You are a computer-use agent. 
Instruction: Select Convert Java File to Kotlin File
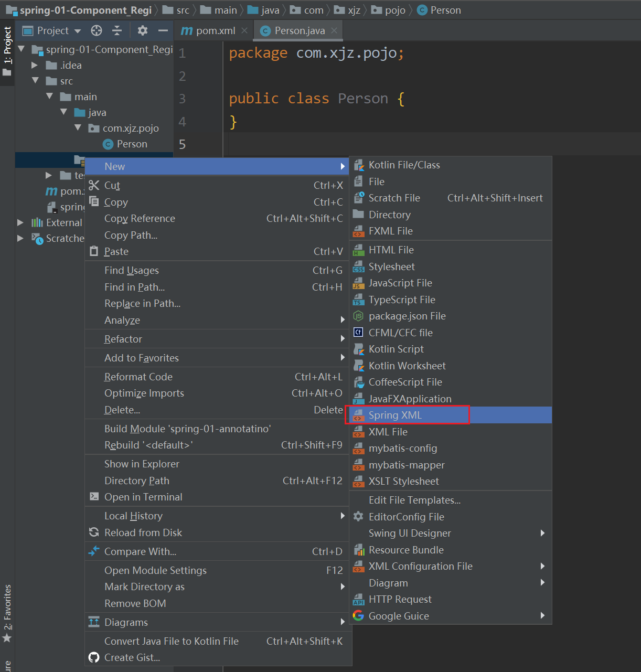[217, 641]
